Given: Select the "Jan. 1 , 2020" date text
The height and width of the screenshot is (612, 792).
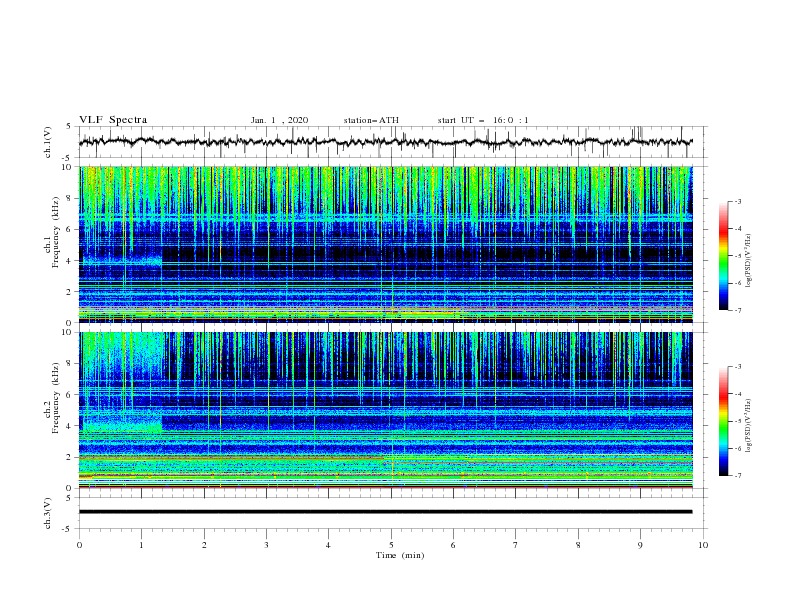Looking at the screenshot, I should pos(279,120).
